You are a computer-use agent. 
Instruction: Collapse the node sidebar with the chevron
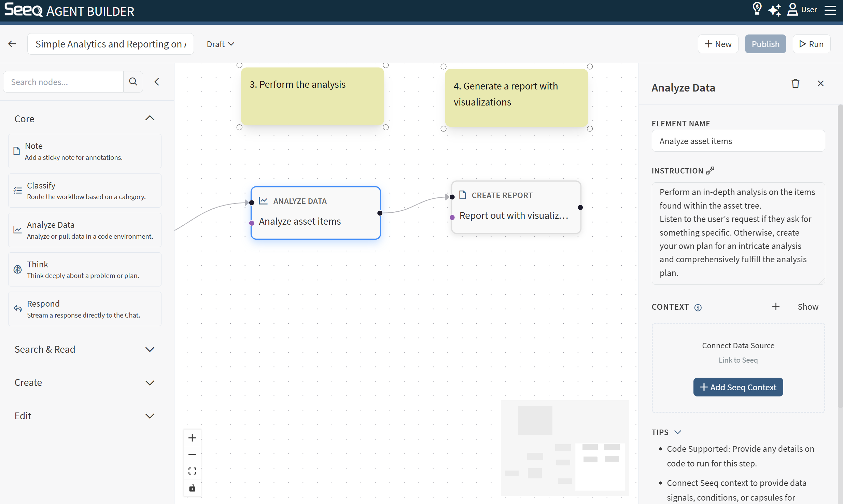click(157, 82)
